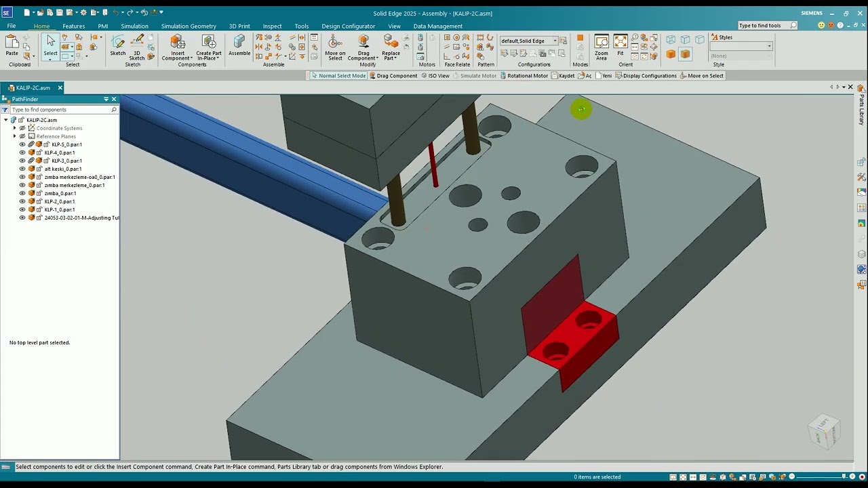868x488 pixels.
Task: Open the Styles combo box dropdown
Action: pos(769,47)
